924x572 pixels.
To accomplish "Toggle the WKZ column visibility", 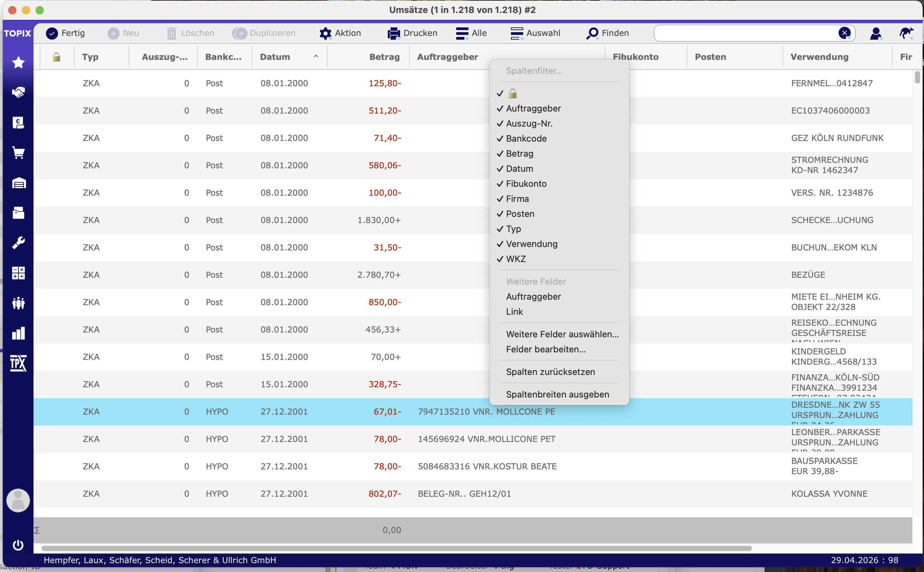I will coord(516,259).
